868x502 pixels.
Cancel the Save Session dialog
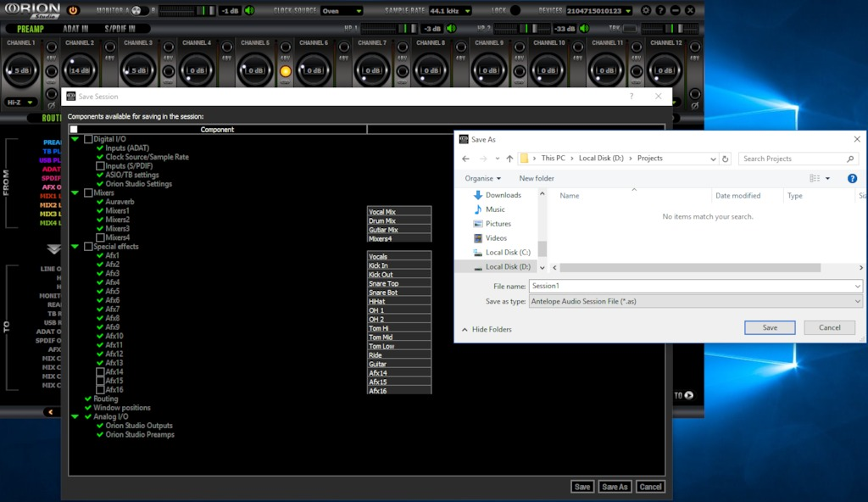tap(650, 487)
